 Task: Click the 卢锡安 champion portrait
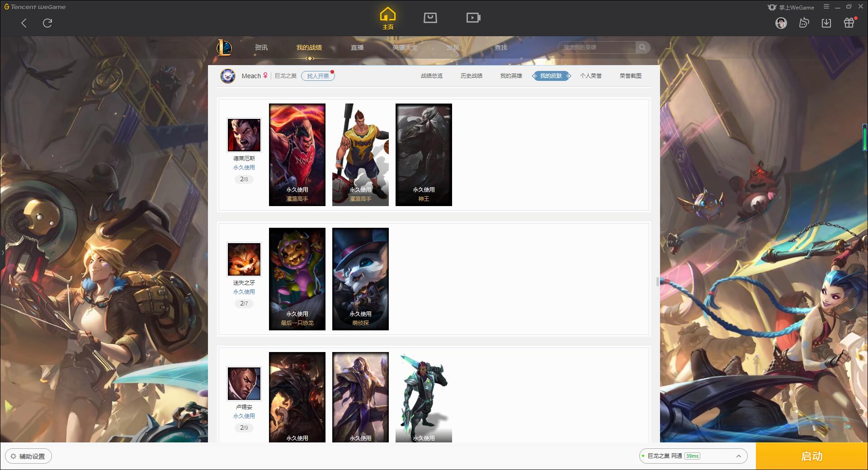[x=244, y=384]
